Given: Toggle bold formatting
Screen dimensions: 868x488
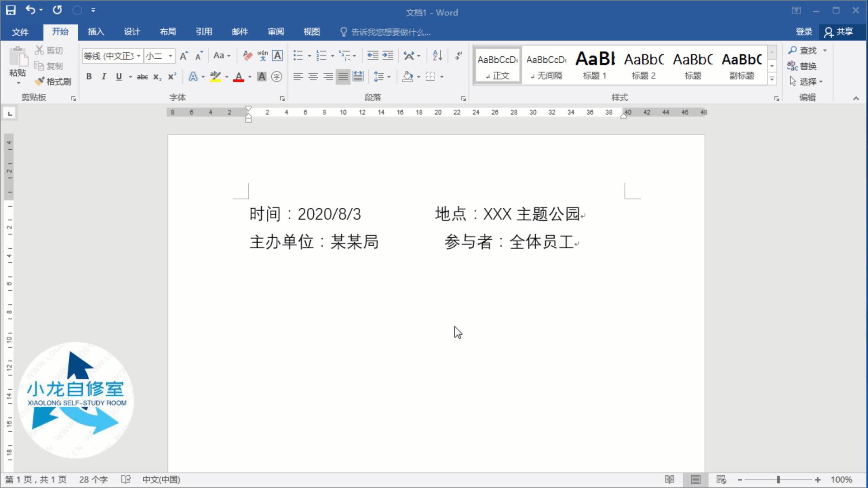Looking at the screenshot, I should point(89,77).
